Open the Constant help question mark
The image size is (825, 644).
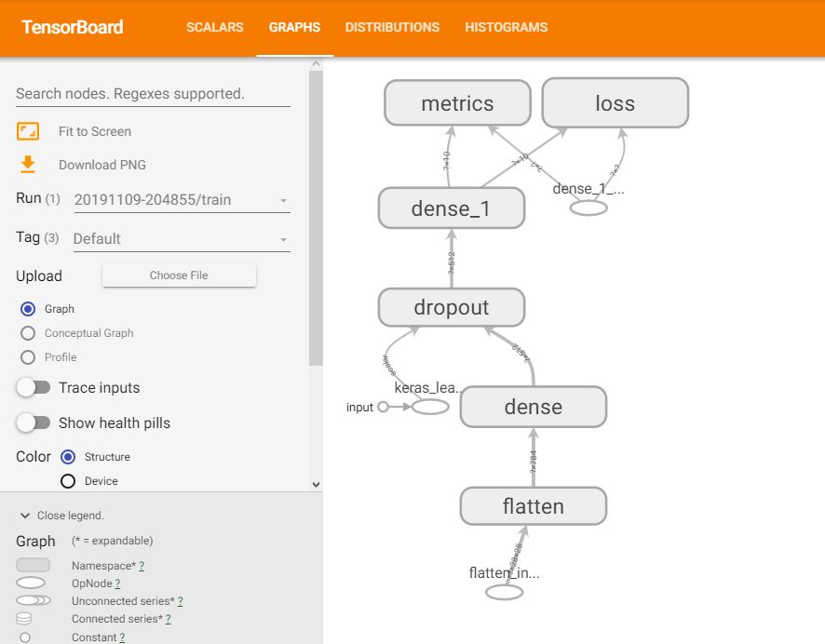[x=122, y=637]
